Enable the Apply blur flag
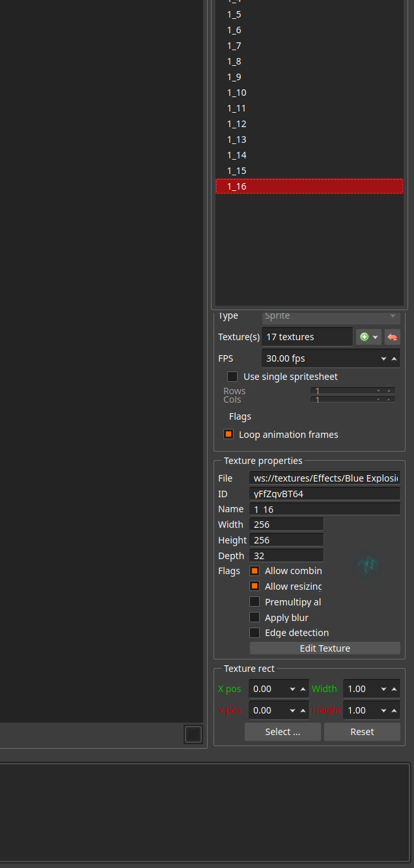The width and height of the screenshot is (414, 868). pyautogui.click(x=255, y=618)
